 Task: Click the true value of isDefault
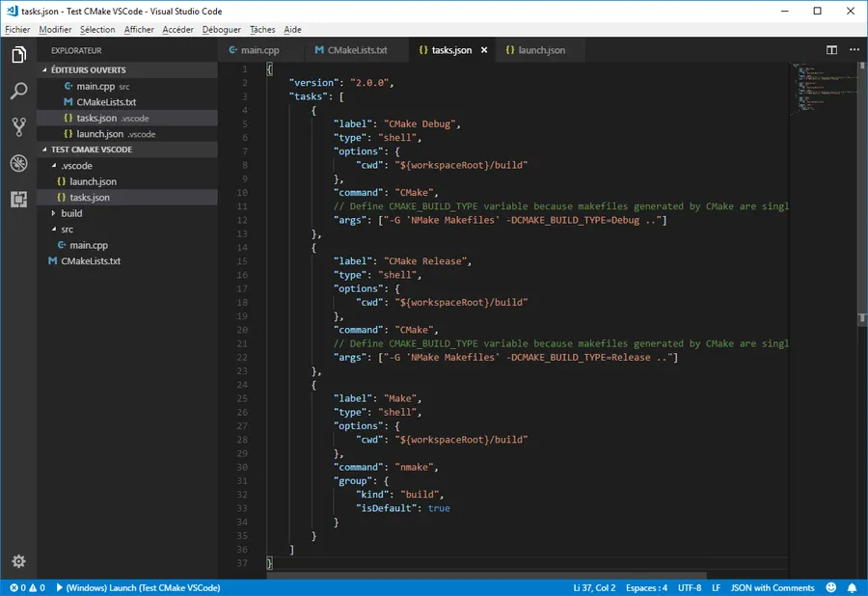pyautogui.click(x=439, y=508)
